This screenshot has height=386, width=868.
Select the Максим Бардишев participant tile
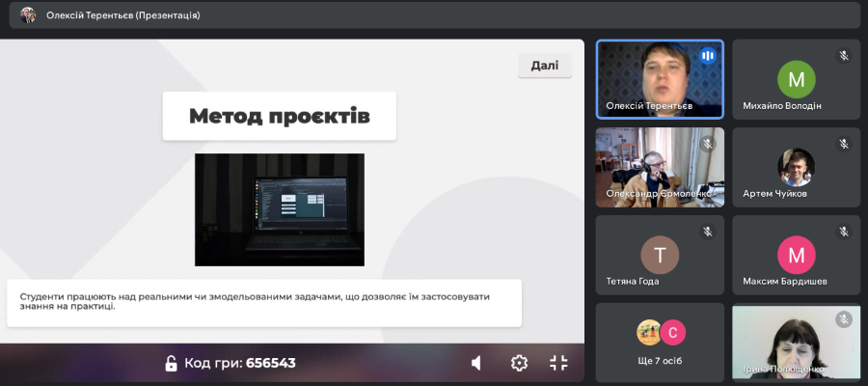796,255
